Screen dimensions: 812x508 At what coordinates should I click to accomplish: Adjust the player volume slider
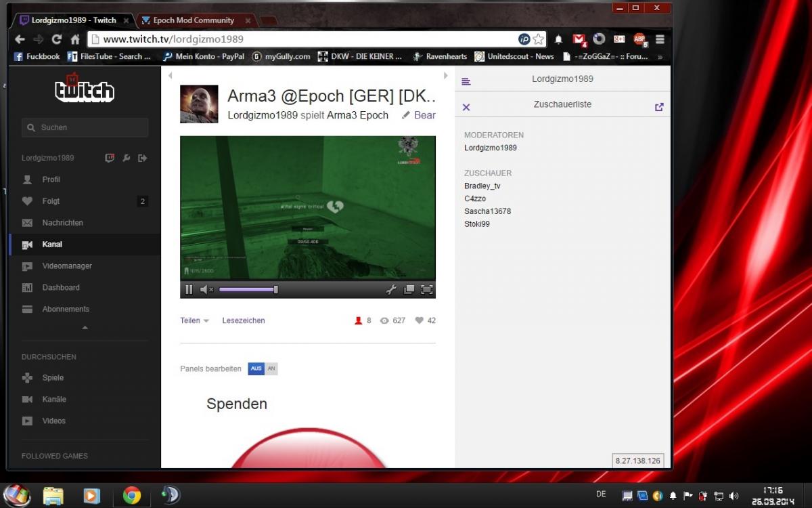pyautogui.click(x=248, y=290)
